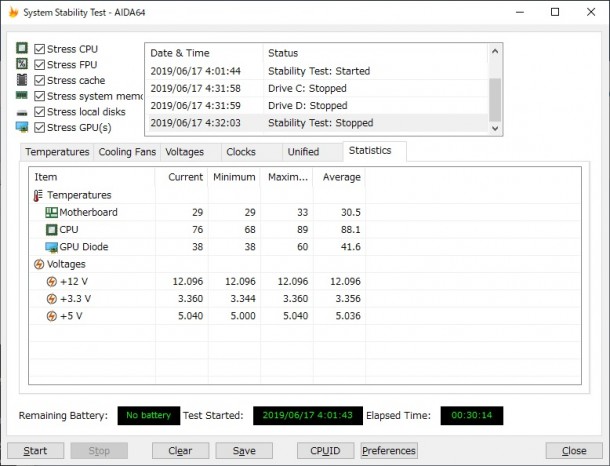Click the log scrollbar up arrow
610x466 pixels.
[495, 51]
